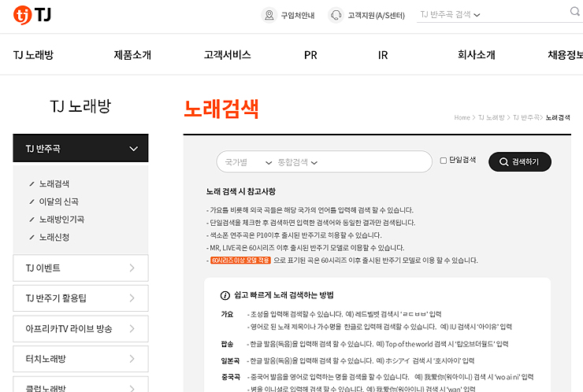
Task: Click the 구입처안내 location pin icon
Action: [x=269, y=15]
